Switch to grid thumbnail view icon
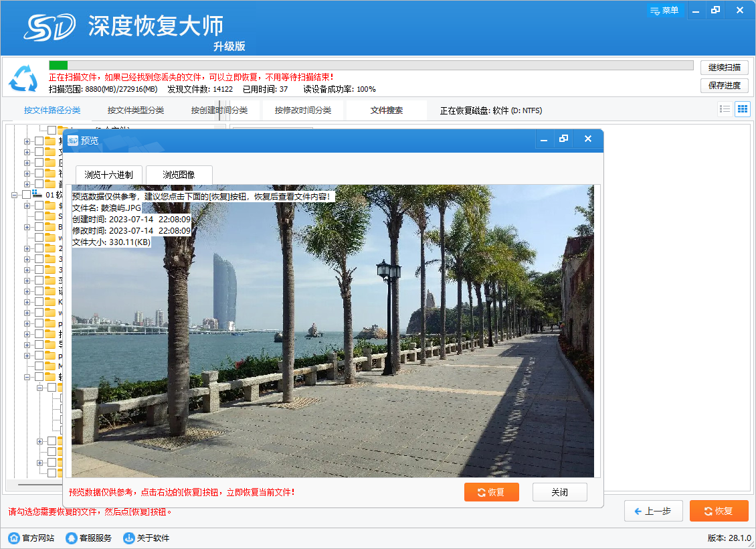 point(742,109)
